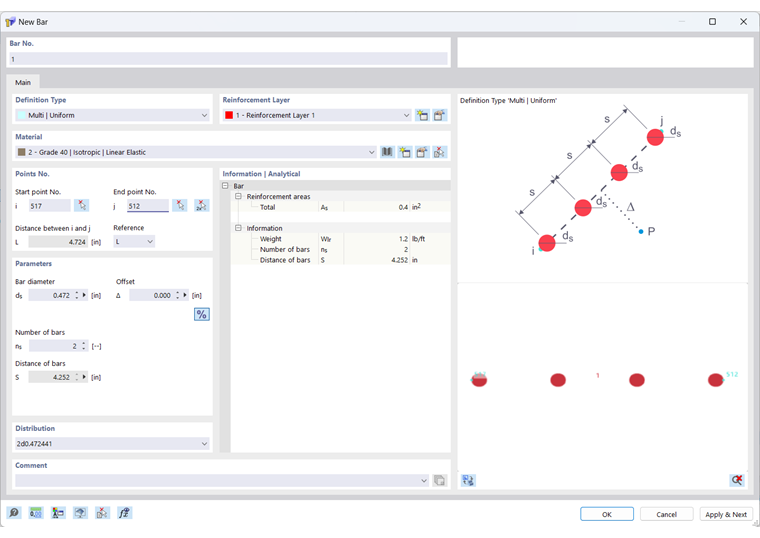Pick end point j graphically
The height and width of the screenshot is (538, 760).
click(180, 206)
